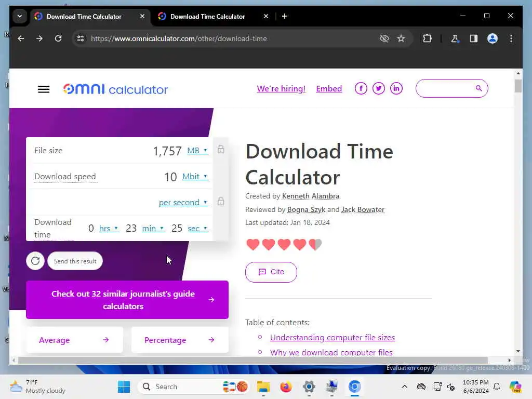Viewport: 532px width, 399px height.
Task: Click the URL in the address bar
Action: (x=179, y=38)
